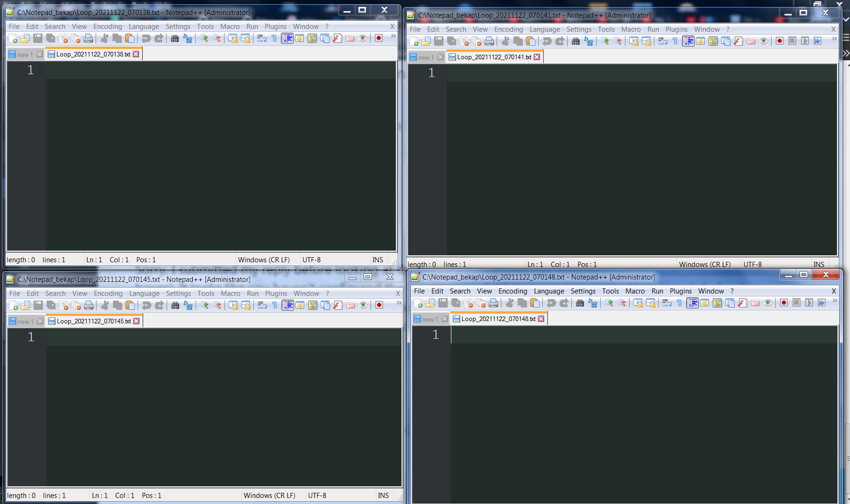Open Document List icon in the 070148 window
The image size is (850, 504).
[730, 303]
